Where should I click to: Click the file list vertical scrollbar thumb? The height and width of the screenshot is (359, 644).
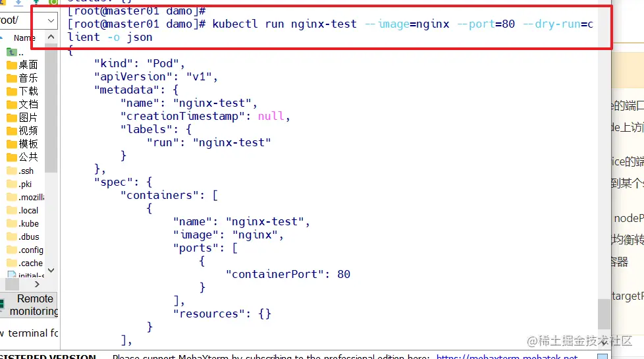51,107
